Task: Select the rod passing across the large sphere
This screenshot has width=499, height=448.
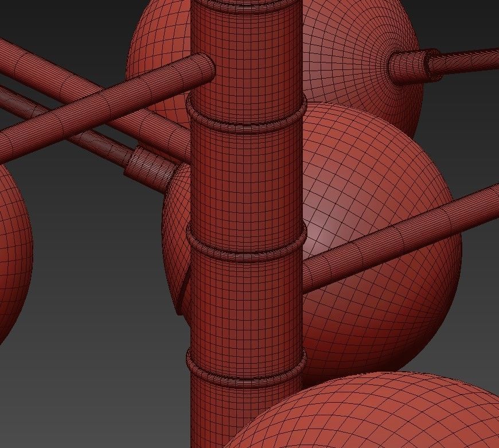Action: (x=401, y=239)
